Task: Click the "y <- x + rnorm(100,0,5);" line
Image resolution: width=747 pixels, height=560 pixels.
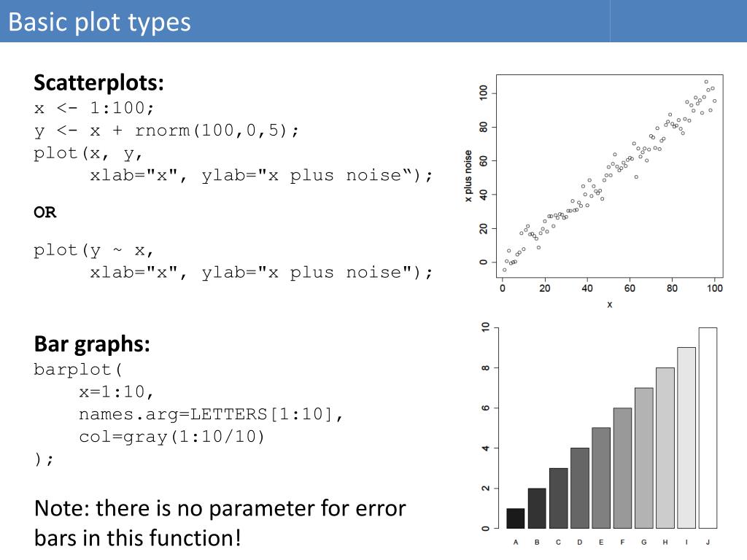Action: click(x=166, y=131)
